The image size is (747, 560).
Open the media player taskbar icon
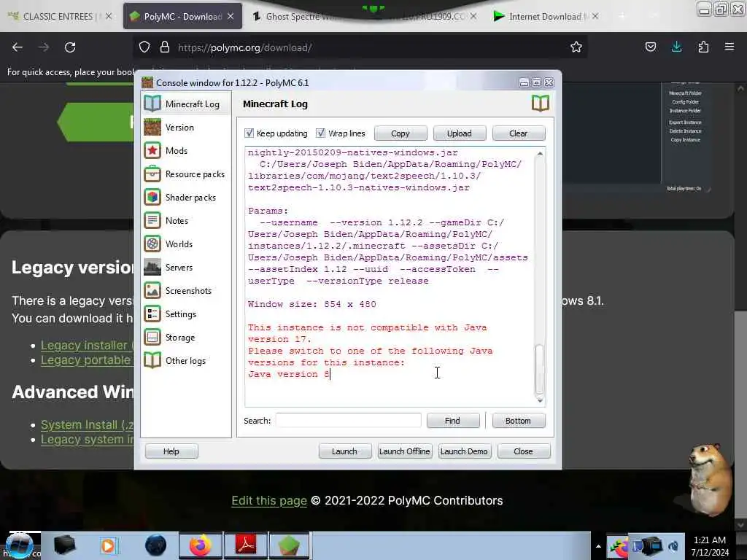(108, 545)
